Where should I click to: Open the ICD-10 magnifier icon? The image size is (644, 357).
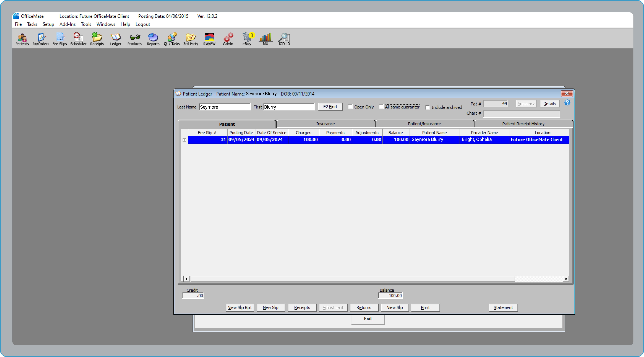click(x=284, y=39)
